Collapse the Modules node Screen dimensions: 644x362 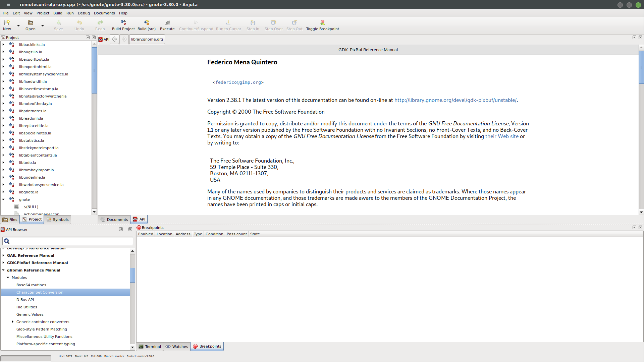coord(8,278)
